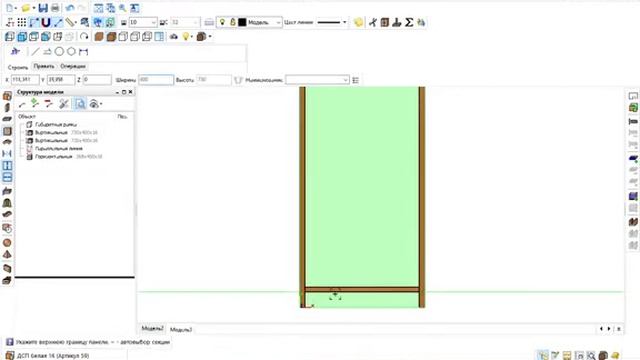Create a new file with the New icon
This screenshot has height=360, width=640.
(9, 8)
